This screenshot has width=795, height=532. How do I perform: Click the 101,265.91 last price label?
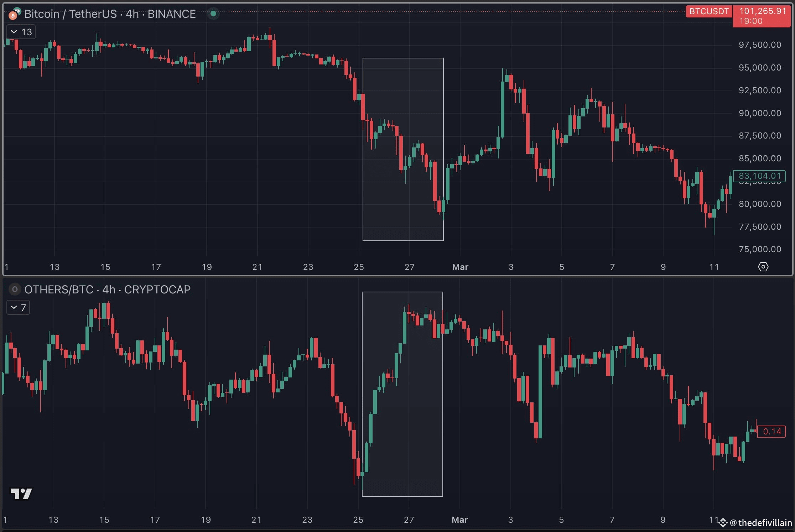pyautogui.click(x=763, y=11)
